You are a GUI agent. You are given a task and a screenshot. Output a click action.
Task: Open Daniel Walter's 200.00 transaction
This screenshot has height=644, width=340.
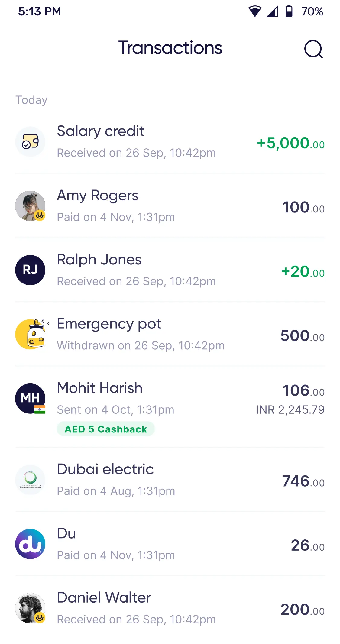pos(302,610)
